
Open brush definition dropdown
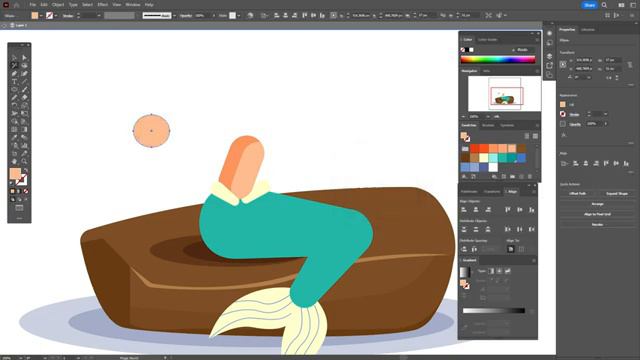[x=174, y=16]
